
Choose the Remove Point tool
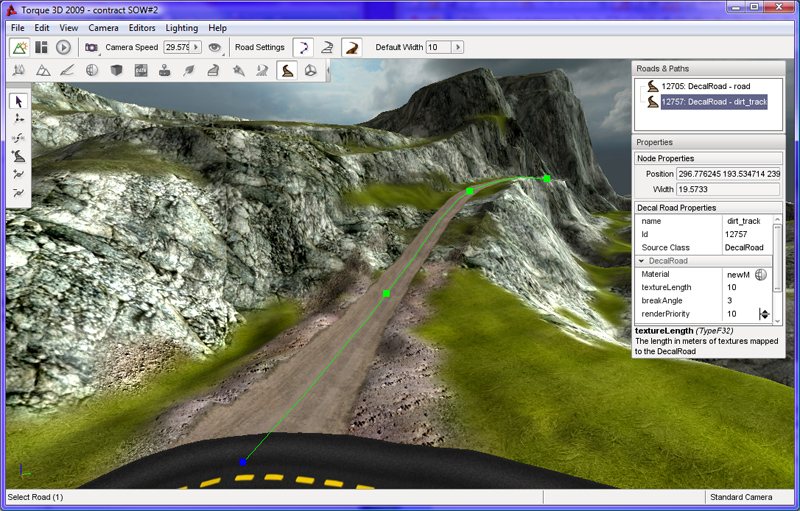pos(19,191)
